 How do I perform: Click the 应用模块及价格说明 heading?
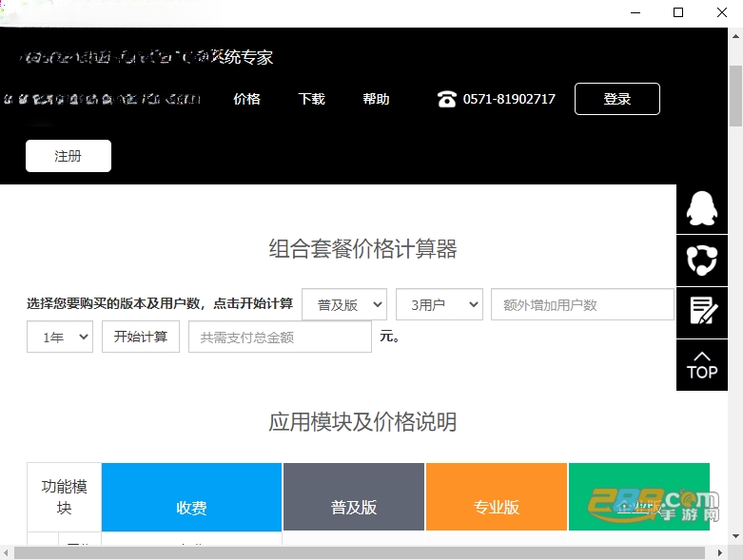click(x=363, y=422)
